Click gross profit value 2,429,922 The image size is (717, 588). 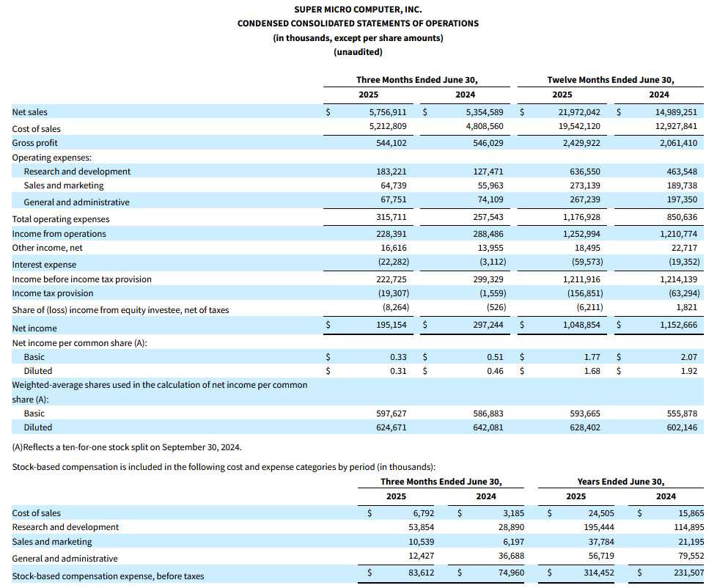(x=581, y=143)
